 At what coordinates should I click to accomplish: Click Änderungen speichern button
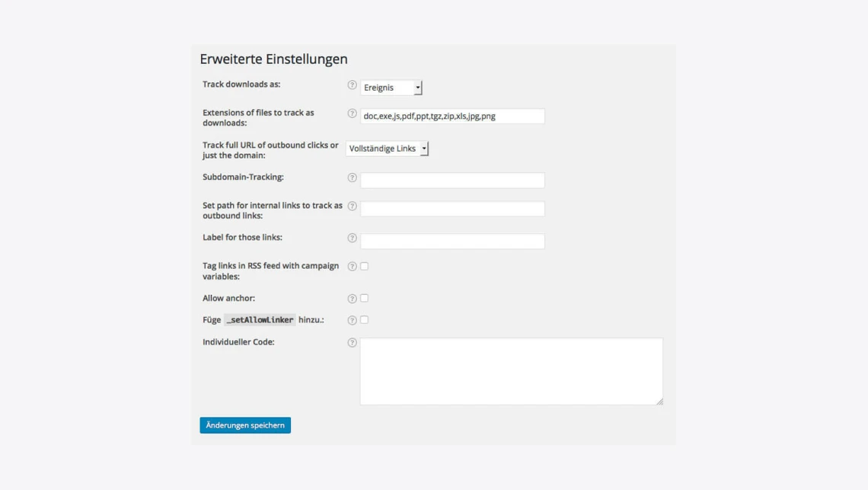point(245,425)
